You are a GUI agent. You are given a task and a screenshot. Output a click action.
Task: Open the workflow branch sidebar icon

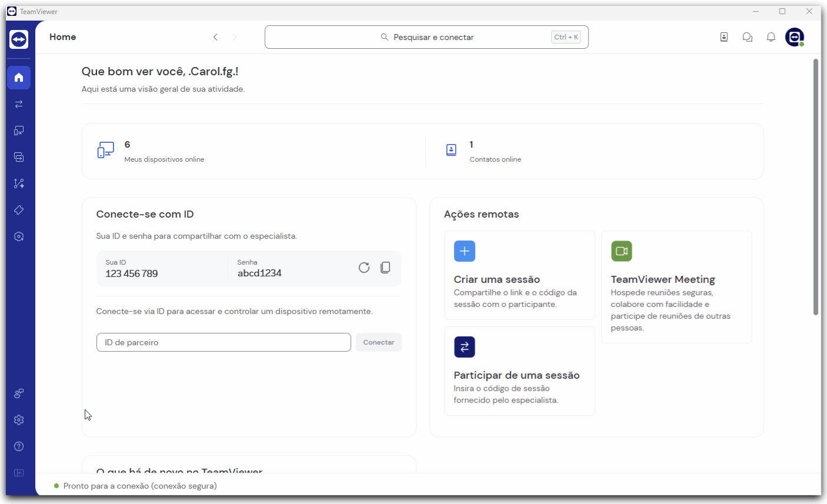(x=19, y=183)
